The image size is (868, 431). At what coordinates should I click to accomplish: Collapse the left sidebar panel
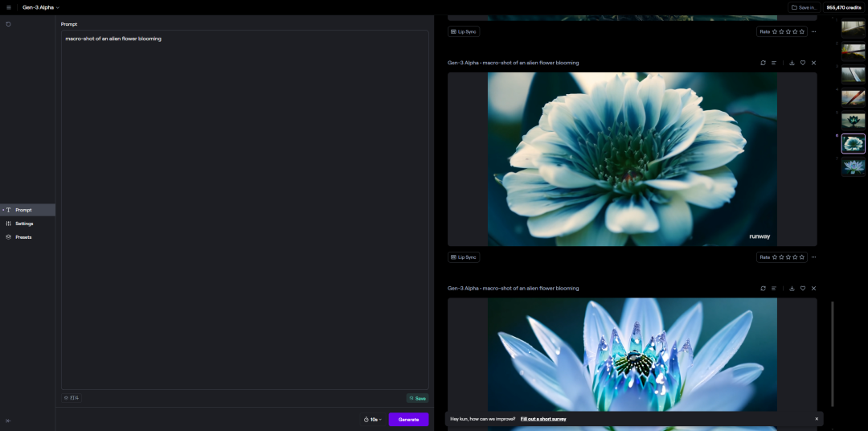pyautogui.click(x=8, y=421)
